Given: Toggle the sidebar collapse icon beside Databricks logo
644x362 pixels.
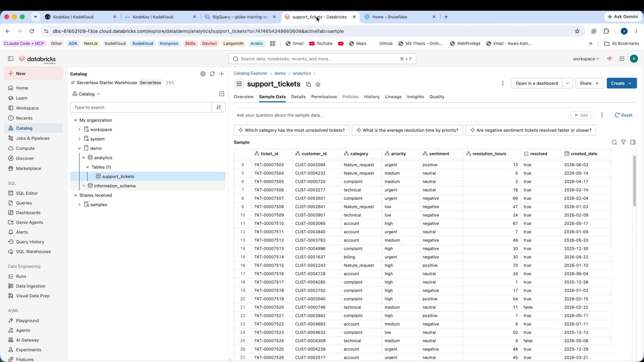Looking at the screenshot, I should [x=11, y=59].
